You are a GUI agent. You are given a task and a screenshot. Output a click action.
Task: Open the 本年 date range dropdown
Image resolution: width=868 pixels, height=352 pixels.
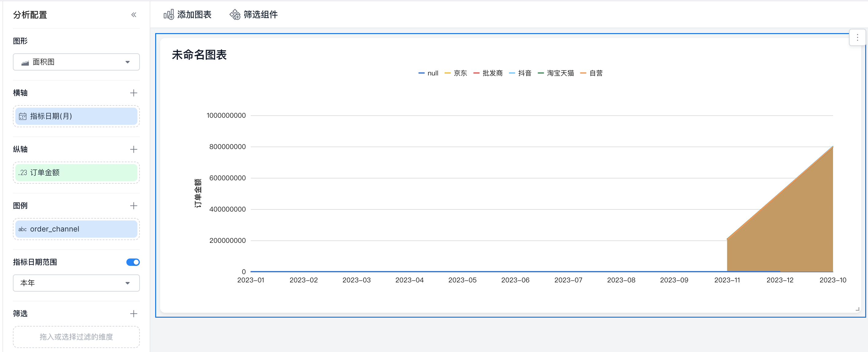[76, 283]
